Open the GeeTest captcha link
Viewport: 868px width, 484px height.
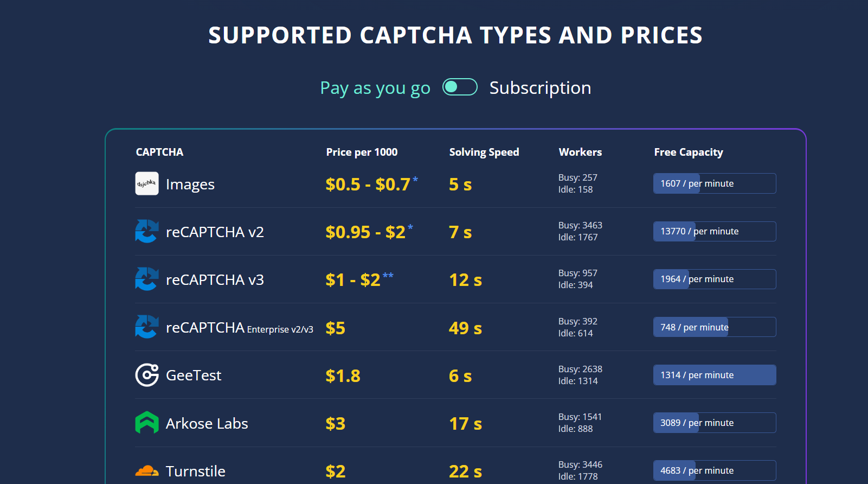point(194,375)
